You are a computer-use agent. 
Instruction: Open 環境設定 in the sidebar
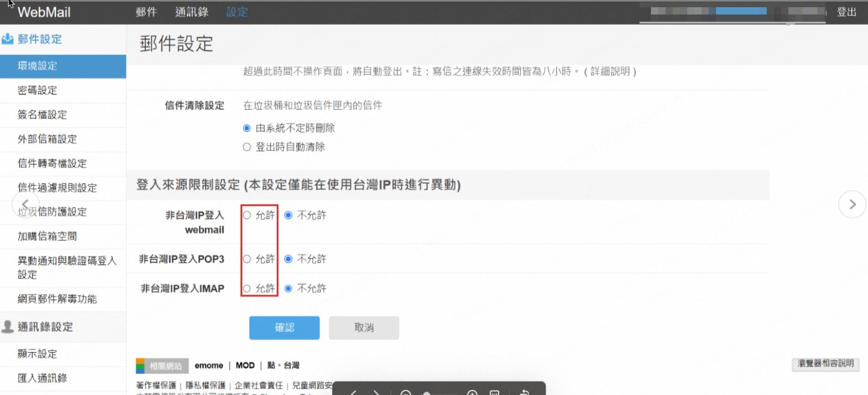63,66
